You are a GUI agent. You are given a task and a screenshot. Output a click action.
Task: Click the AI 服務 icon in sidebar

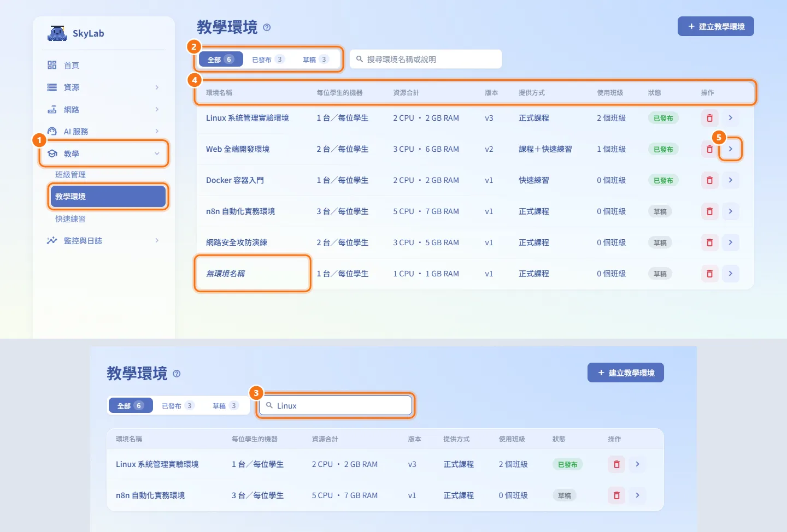[52, 131]
